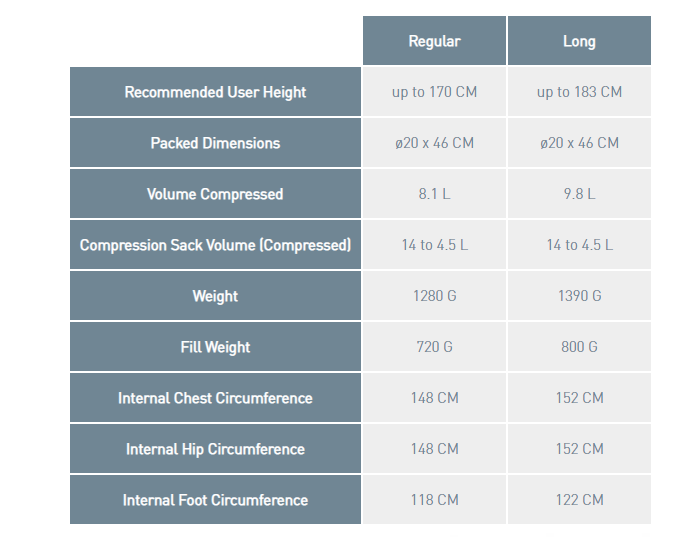Click the 1390 G weight cell

579,296
